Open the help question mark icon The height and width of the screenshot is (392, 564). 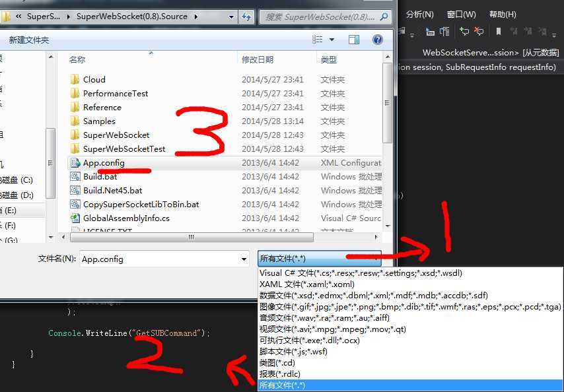pyautogui.click(x=377, y=40)
